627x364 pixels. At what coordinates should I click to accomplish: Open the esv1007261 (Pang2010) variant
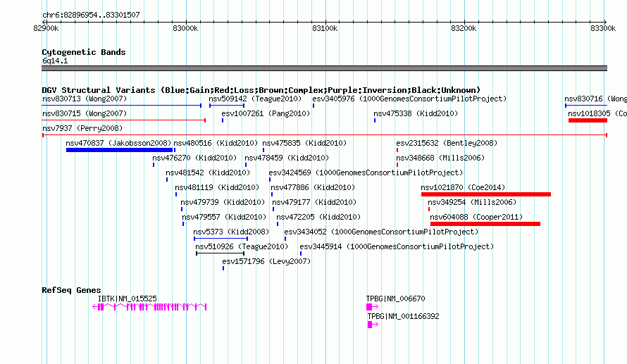coord(266,113)
